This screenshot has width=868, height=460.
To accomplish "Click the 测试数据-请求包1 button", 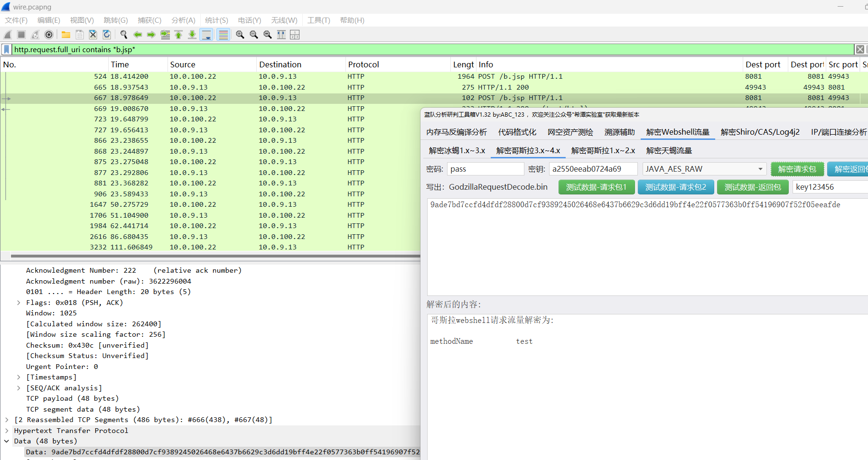I will [596, 187].
